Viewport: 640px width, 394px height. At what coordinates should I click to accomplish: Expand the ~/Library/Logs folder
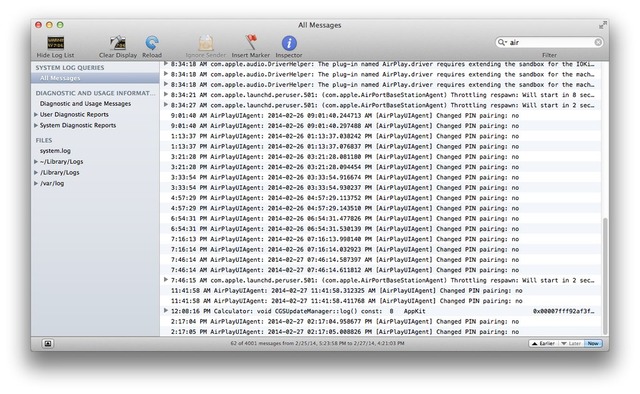(x=36, y=162)
